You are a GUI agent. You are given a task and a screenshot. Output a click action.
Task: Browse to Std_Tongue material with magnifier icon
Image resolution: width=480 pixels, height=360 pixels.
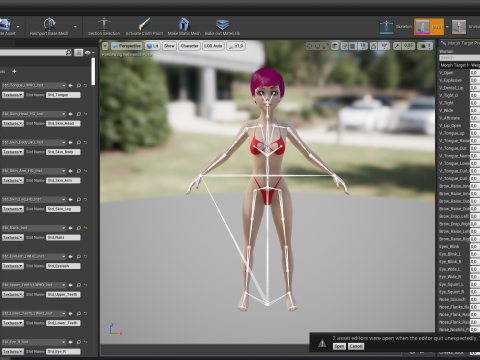tap(79, 86)
